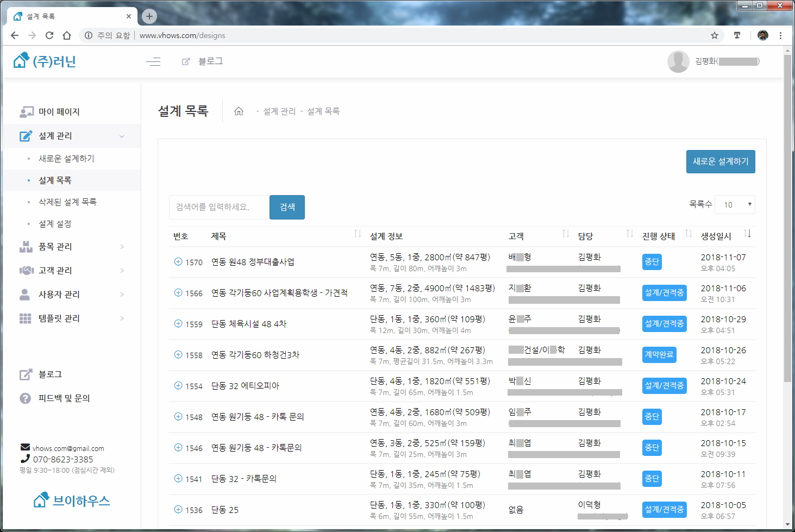Reload the page in browser

pyautogui.click(x=49, y=35)
